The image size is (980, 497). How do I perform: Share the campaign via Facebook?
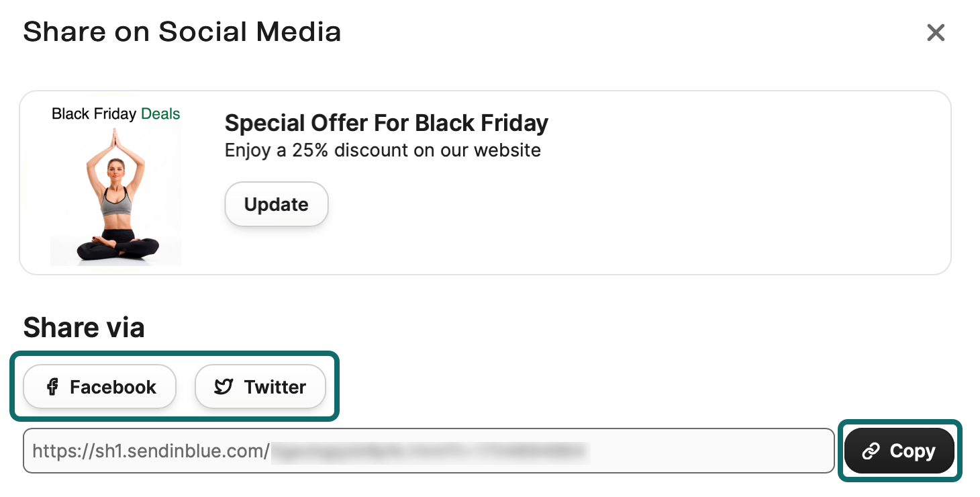point(99,387)
